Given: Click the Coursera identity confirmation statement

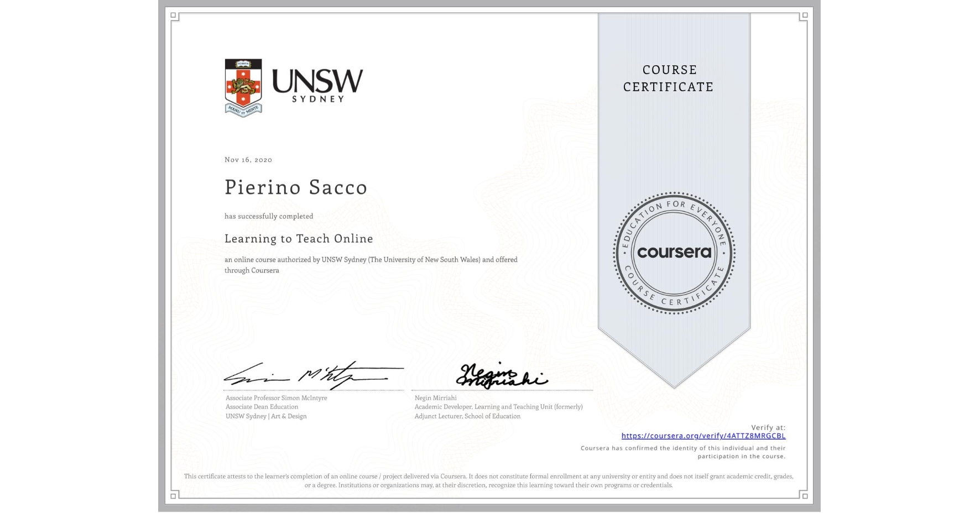Looking at the screenshot, I should 683,452.
